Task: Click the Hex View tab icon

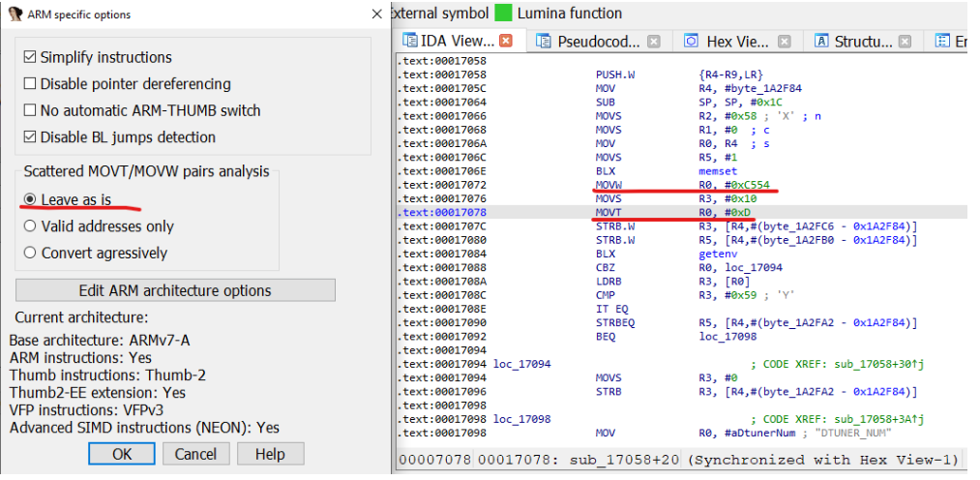Action: point(692,42)
